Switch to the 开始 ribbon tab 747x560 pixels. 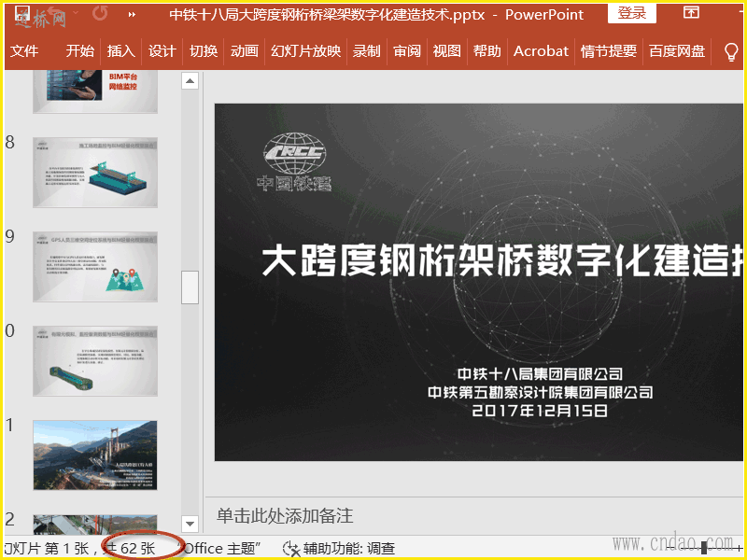pyautogui.click(x=80, y=51)
